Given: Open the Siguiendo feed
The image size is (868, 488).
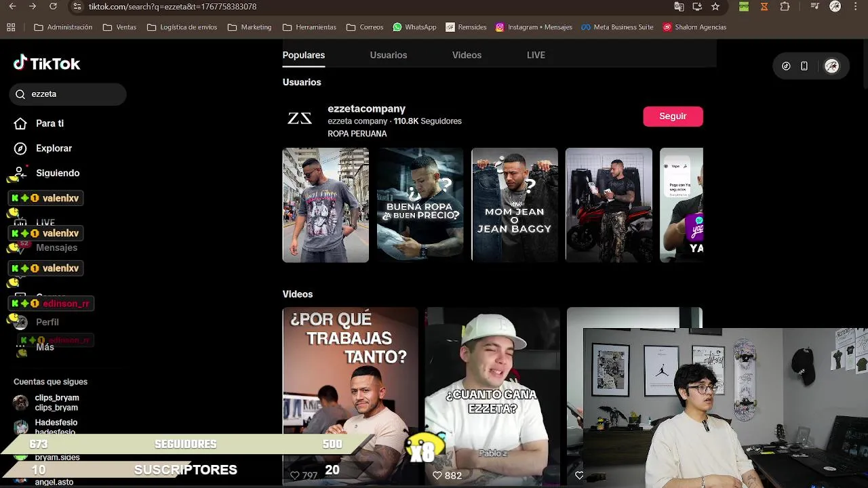Looking at the screenshot, I should [47, 173].
